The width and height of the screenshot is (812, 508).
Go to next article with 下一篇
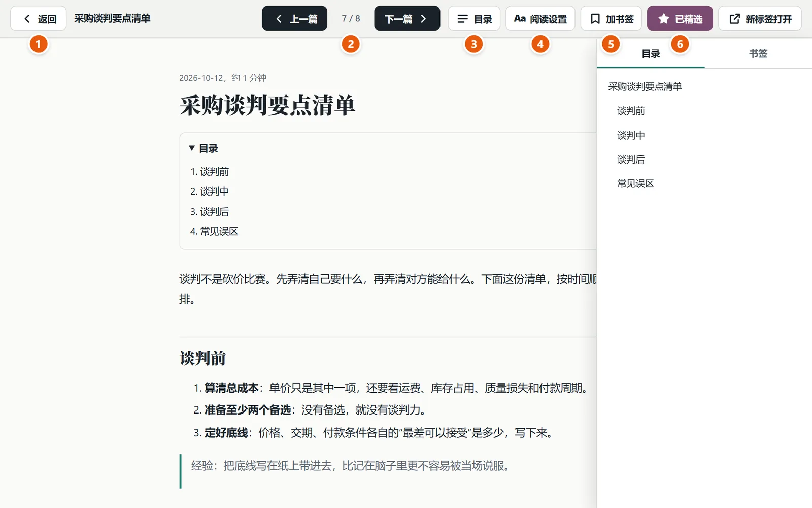point(407,19)
